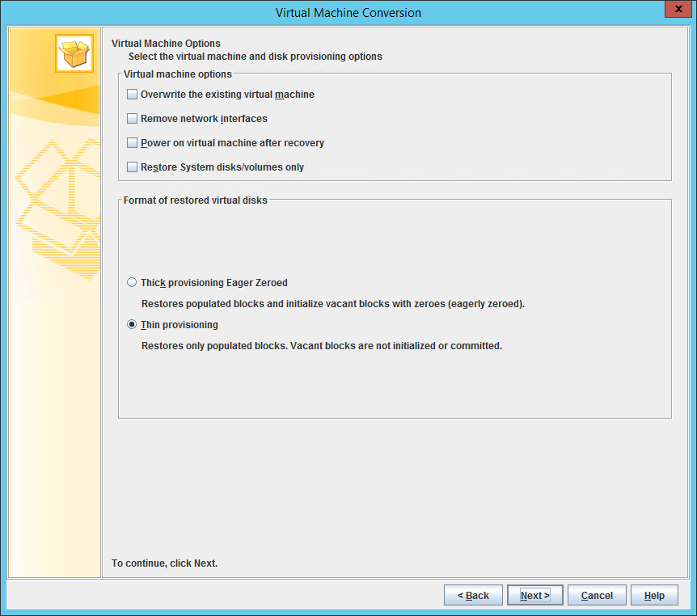The height and width of the screenshot is (616, 697).
Task: Click the To continue, click Next hint
Action: coord(165,563)
